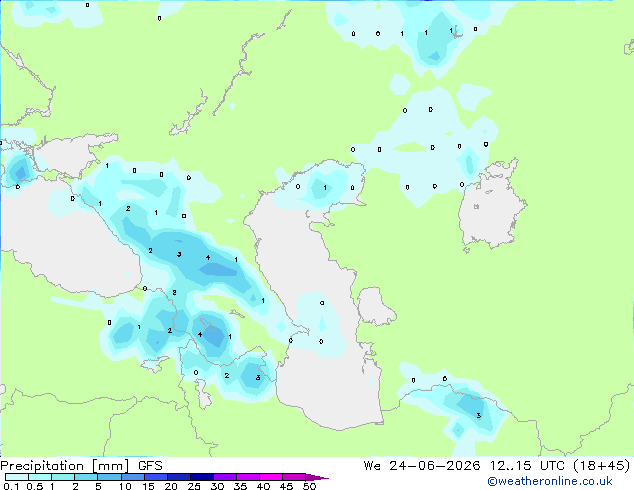The image size is (634, 490).
Task: Select the "GFS" model label
Action: click(150, 466)
